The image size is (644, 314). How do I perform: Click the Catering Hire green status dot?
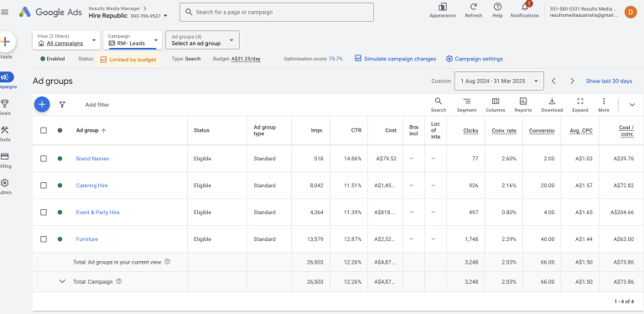click(x=60, y=186)
